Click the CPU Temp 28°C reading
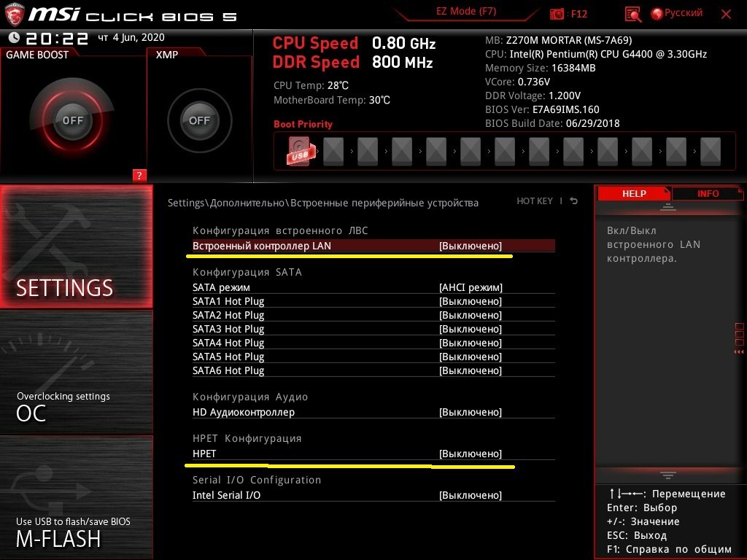Image resolution: width=747 pixels, height=560 pixels. click(311, 85)
